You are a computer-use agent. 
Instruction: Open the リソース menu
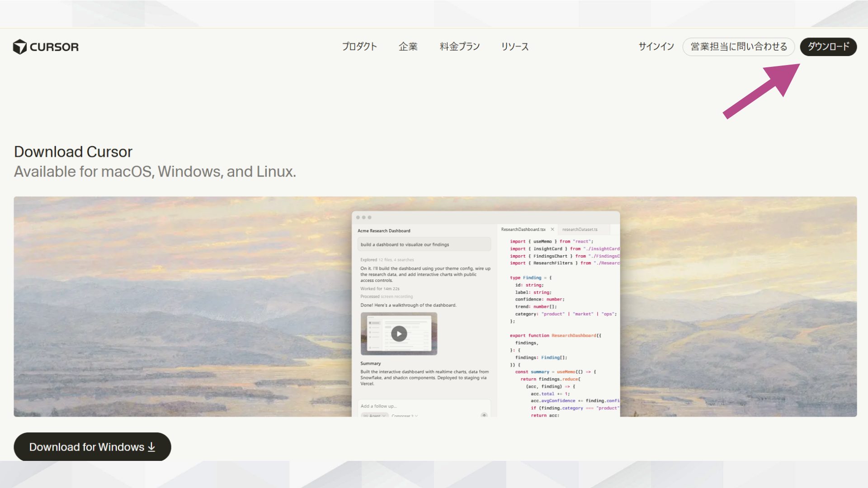515,47
